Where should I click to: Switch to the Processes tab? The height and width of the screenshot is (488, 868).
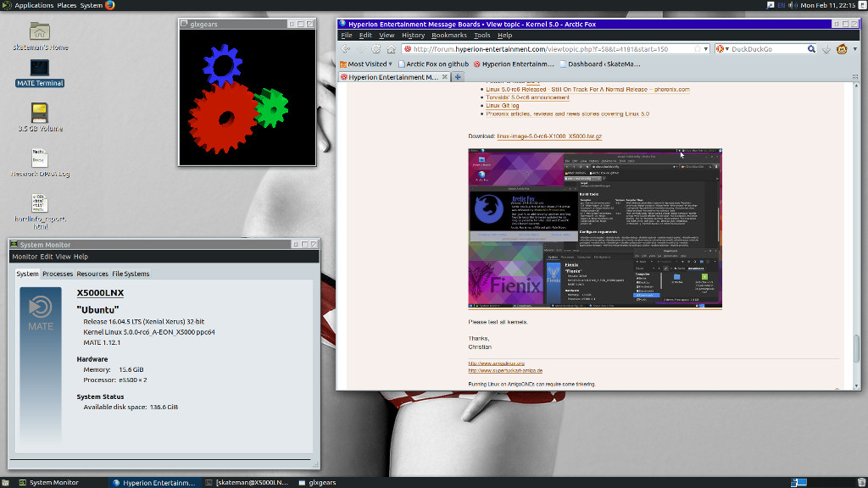click(x=58, y=274)
